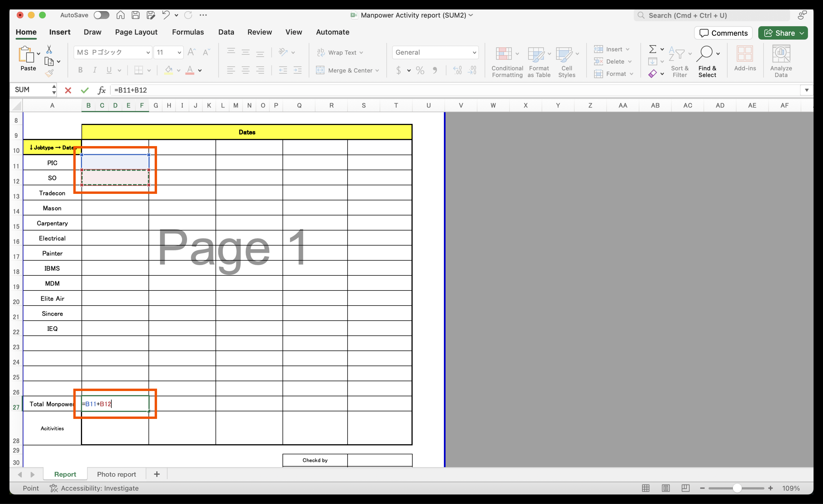The height and width of the screenshot is (504, 823).
Task: Switch to Normal view in status bar
Action: pyautogui.click(x=646, y=488)
